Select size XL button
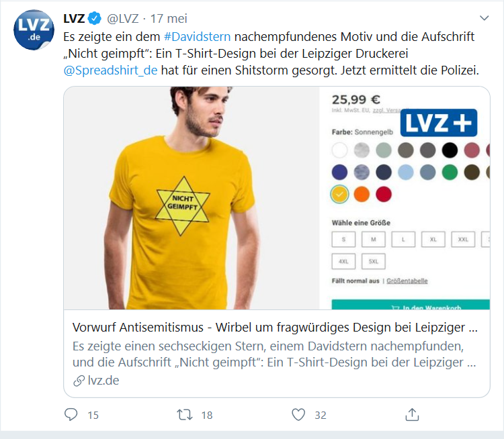This screenshot has width=504, height=439. (433, 239)
